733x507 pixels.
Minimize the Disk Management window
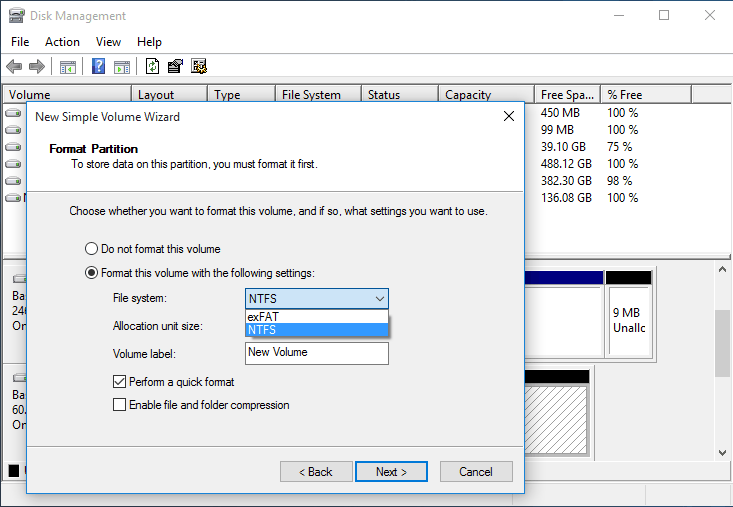pyautogui.click(x=619, y=15)
